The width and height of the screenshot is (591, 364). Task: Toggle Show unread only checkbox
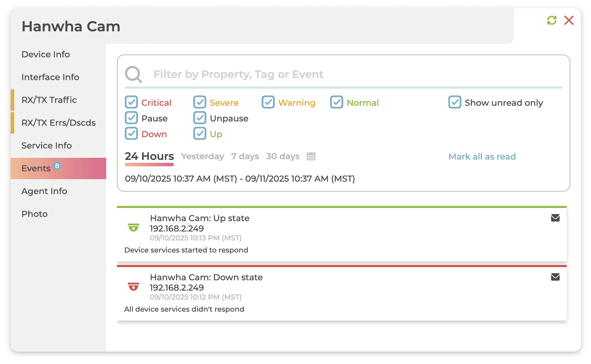[x=455, y=102]
